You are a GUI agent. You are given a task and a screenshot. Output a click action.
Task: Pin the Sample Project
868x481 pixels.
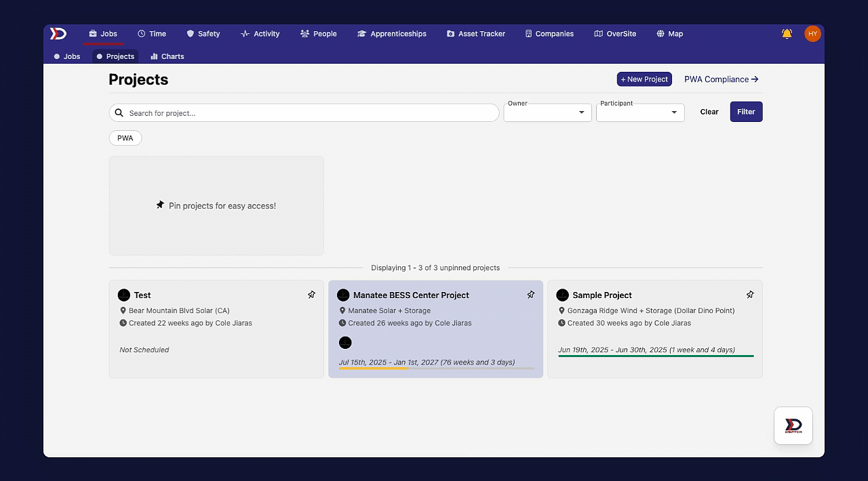tap(750, 295)
